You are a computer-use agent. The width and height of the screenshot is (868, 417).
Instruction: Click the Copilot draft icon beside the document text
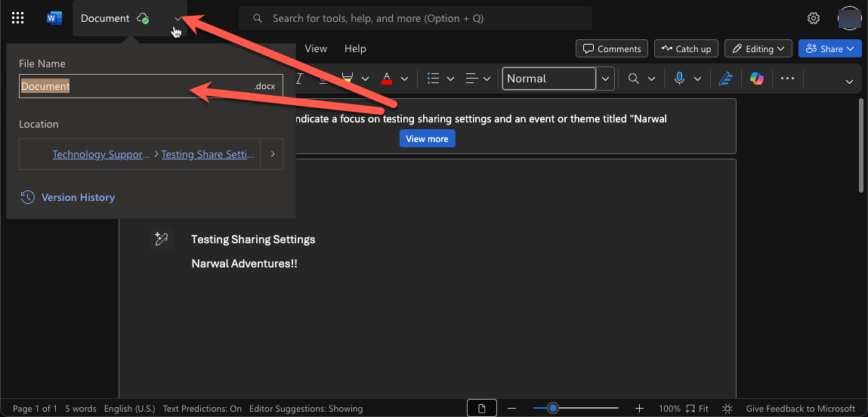click(161, 239)
